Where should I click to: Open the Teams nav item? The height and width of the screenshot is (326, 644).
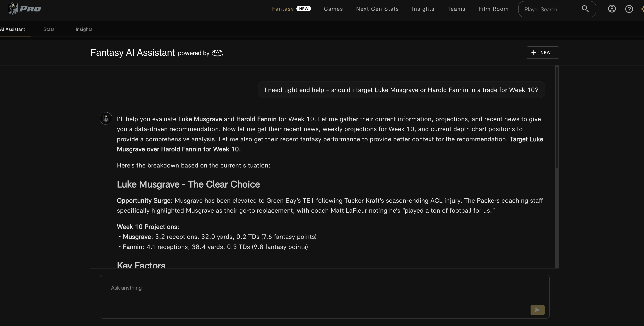point(456,9)
